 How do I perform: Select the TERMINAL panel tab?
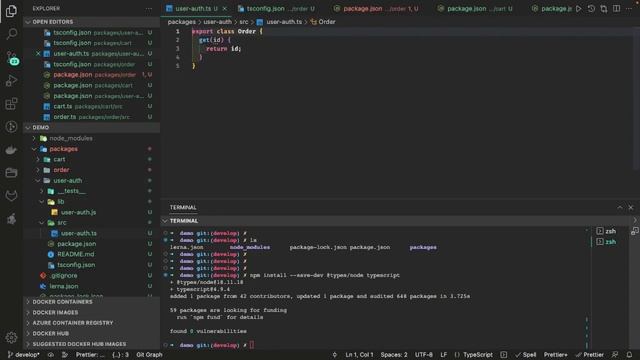[183, 207]
